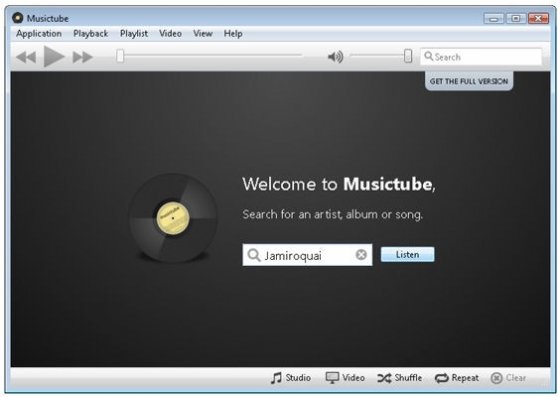Open the Application menu
Viewport: 560px width, 397px height.
(x=39, y=34)
